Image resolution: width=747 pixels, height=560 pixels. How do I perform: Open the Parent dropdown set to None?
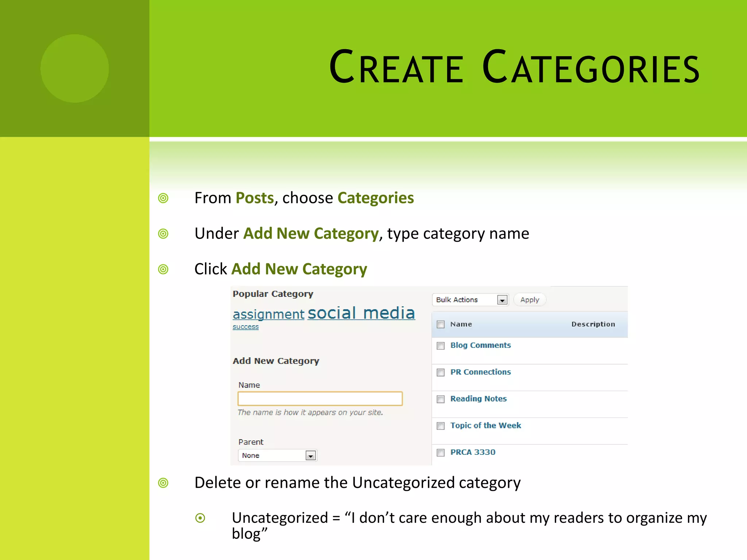278,455
